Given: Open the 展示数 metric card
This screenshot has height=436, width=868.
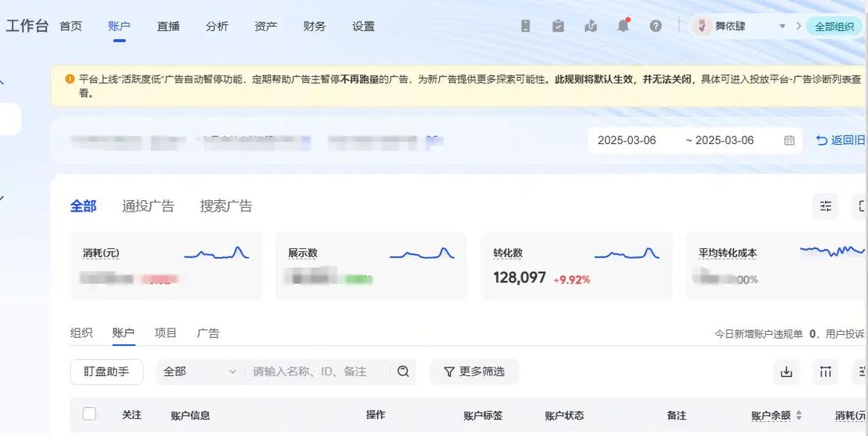Looking at the screenshot, I should point(372,266).
